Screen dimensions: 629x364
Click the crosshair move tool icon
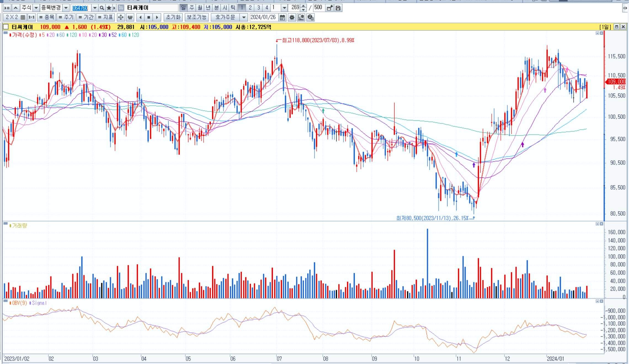click(x=121, y=18)
